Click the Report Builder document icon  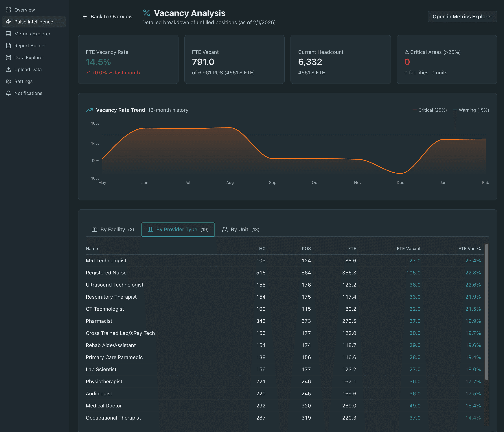pyautogui.click(x=8, y=45)
